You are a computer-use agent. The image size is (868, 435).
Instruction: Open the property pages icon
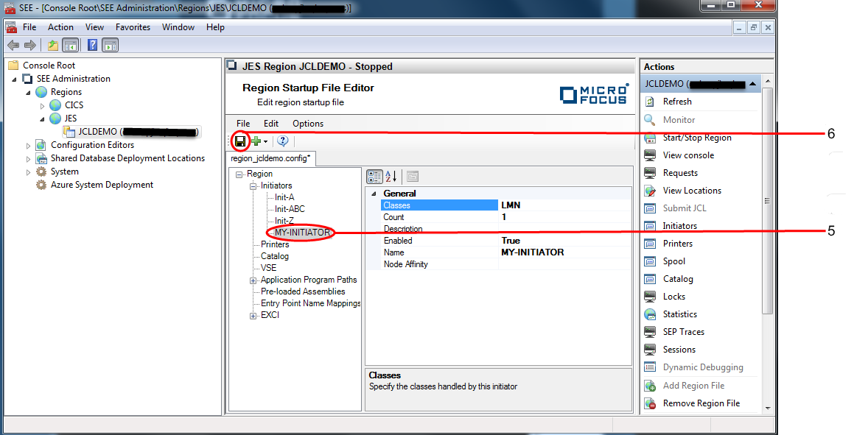click(x=413, y=177)
